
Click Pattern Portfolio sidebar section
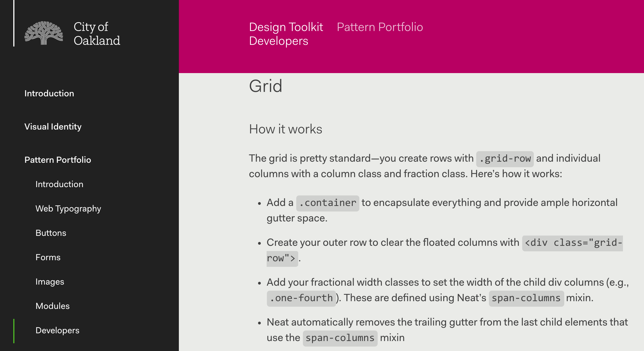coord(58,160)
